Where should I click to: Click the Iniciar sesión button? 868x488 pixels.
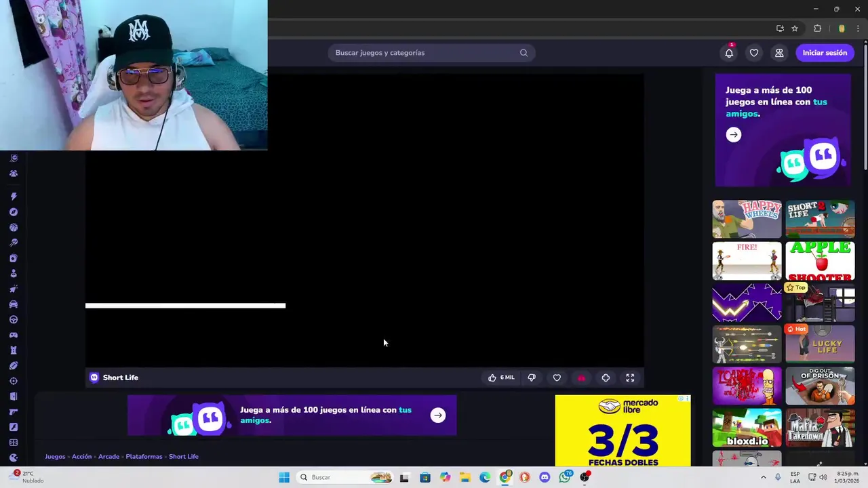click(825, 53)
